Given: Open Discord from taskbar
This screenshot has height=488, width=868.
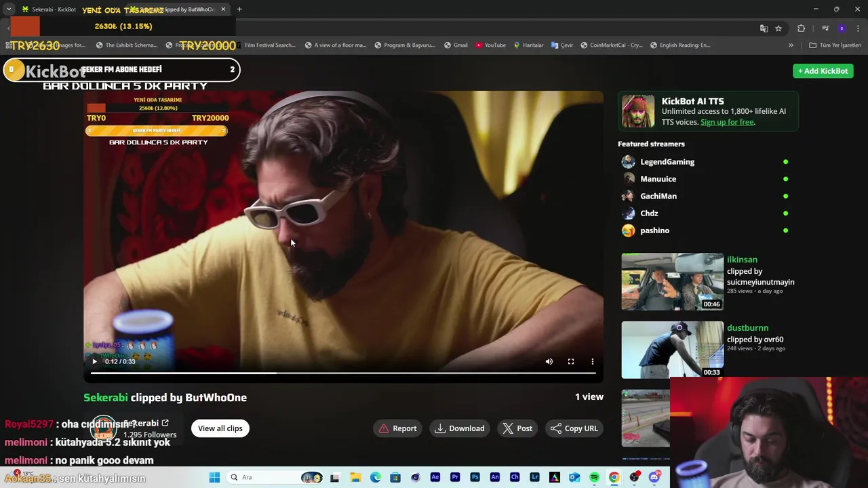Looking at the screenshot, I should point(654,478).
